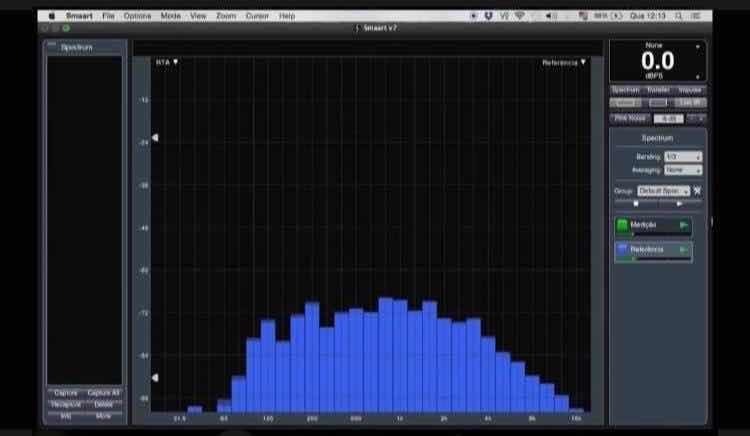750x436 pixels.
Task: Open the Banding dropdown
Action: (x=683, y=157)
